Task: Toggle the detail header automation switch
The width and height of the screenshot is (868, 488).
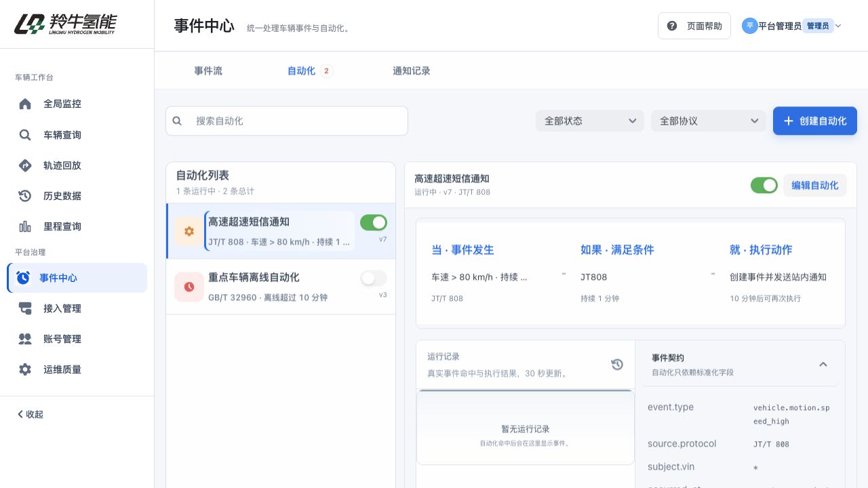Action: 764,185
